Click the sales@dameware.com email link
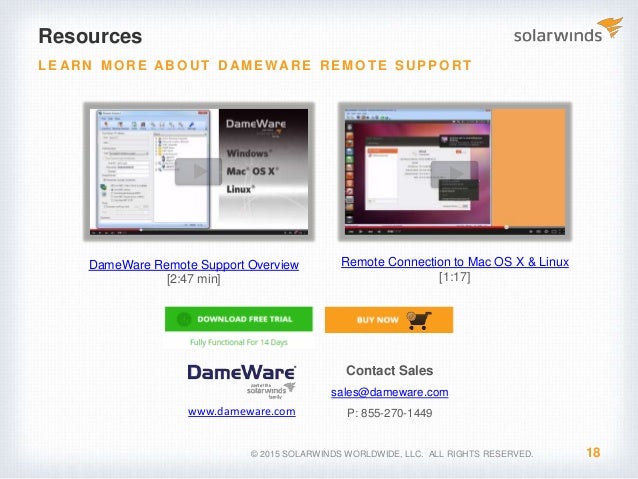Viewport: 638px width, 479px height. pos(389,392)
